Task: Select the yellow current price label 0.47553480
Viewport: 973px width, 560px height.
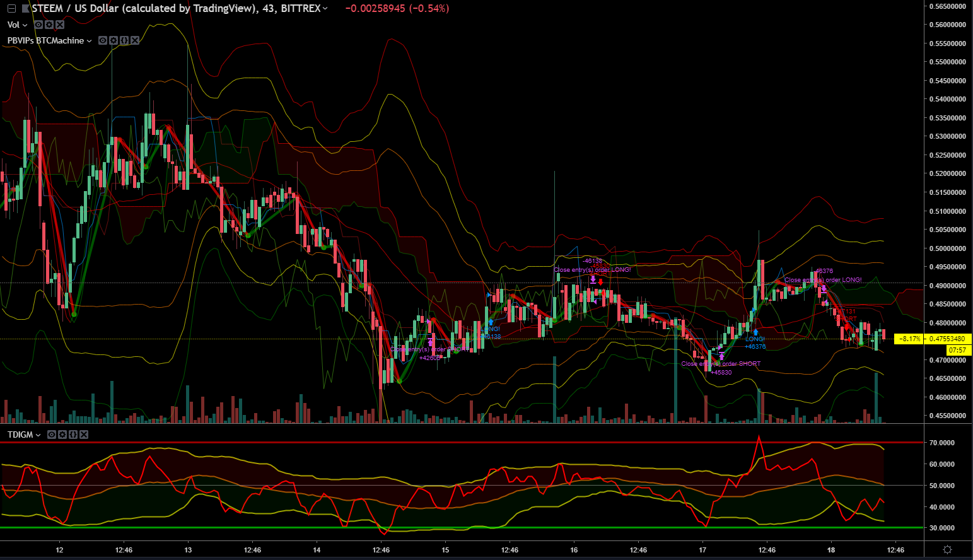Action: coord(948,339)
